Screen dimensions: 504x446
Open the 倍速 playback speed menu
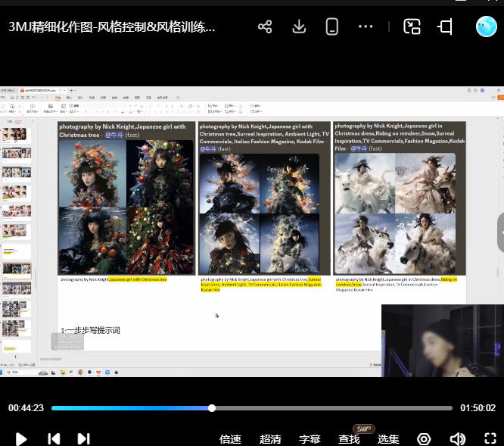(x=230, y=438)
